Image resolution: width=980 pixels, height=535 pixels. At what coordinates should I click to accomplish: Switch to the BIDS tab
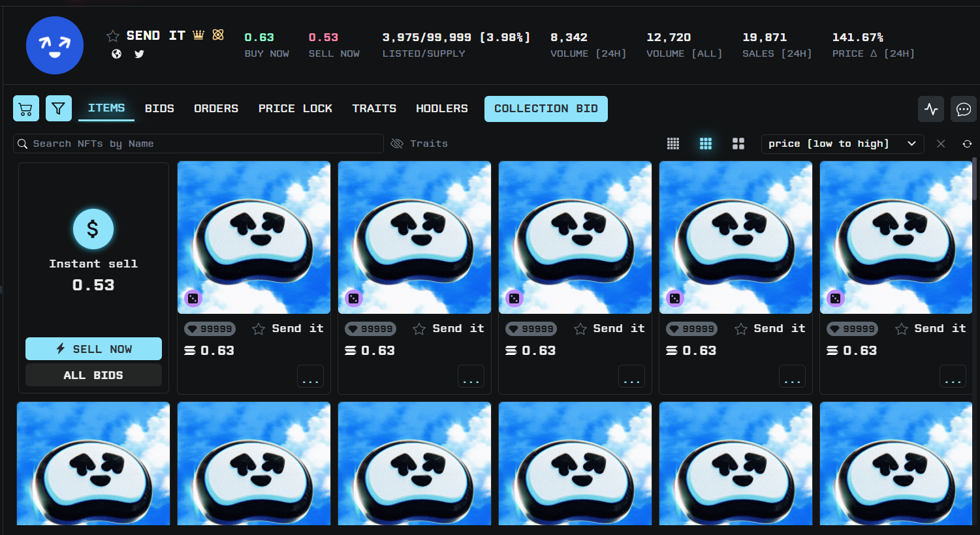[159, 108]
